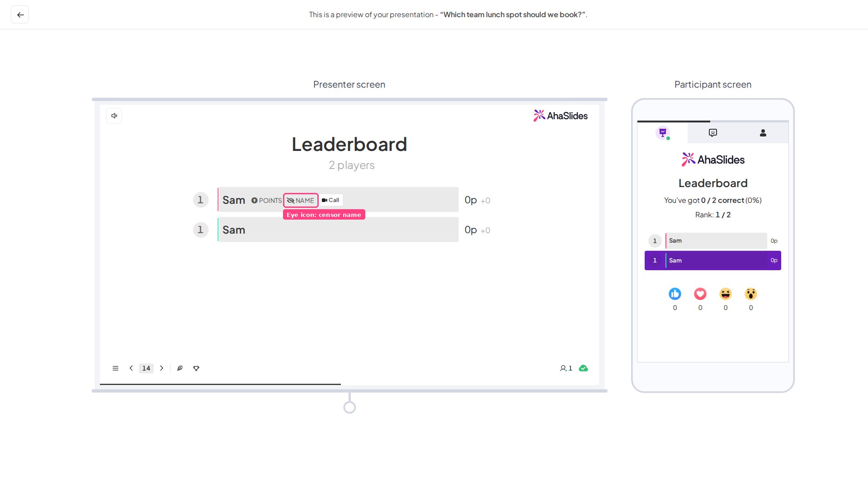Image resolution: width=868 pixels, height=488 pixels.
Task: Click the '0p' score of first Sam
Action: [x=471, y=200]
